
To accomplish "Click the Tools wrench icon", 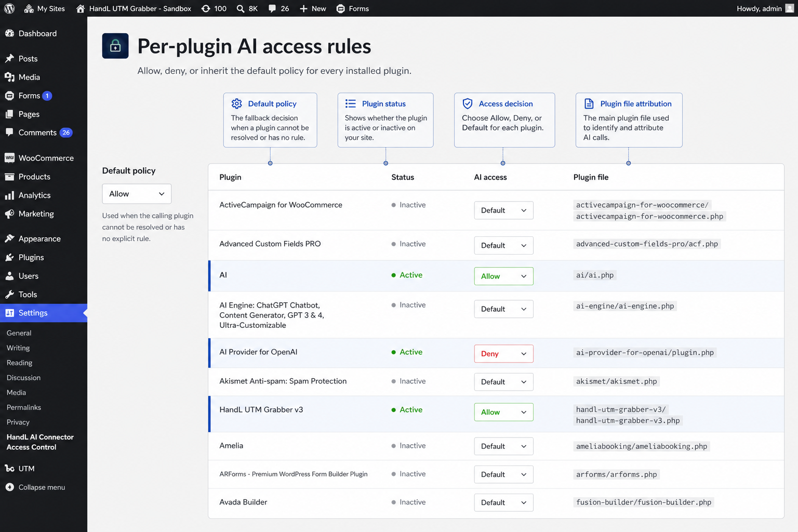I will tap(9, 294).
